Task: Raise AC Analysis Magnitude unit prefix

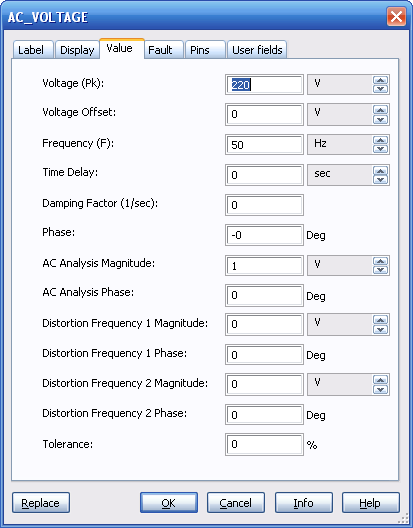Action: (381, 261)
